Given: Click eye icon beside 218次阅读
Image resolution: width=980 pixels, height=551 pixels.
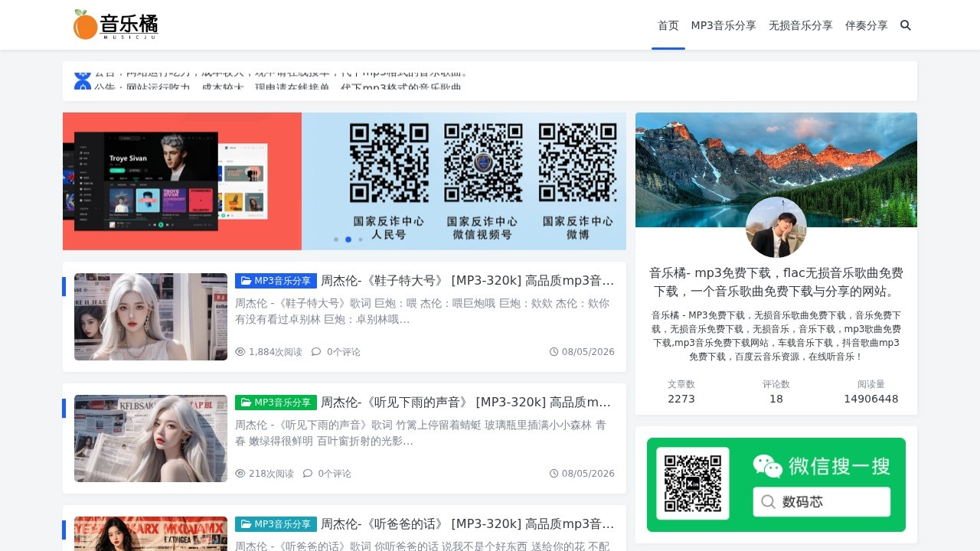Looking at the screenshot, I should [x=240, y=474].
